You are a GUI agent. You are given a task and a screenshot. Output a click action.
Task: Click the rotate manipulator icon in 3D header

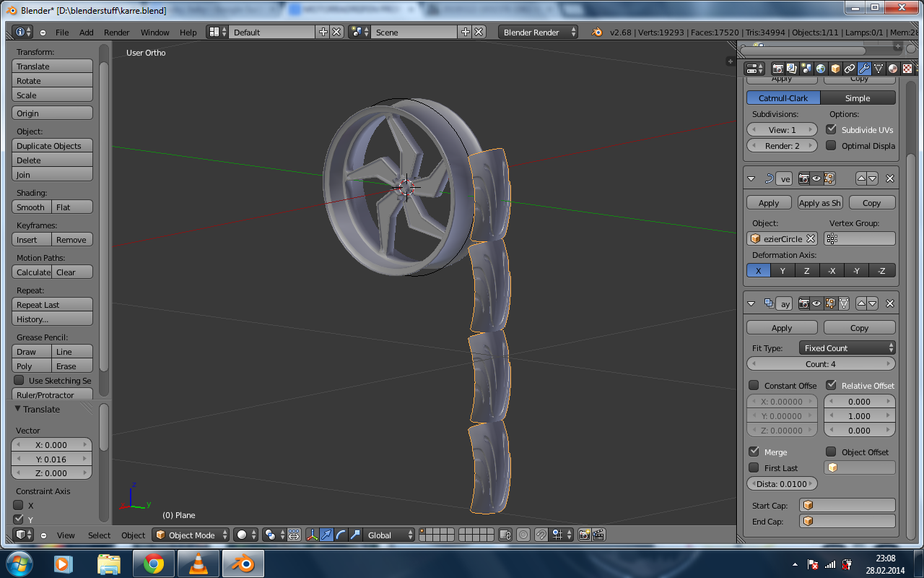(x=341, y=535)
